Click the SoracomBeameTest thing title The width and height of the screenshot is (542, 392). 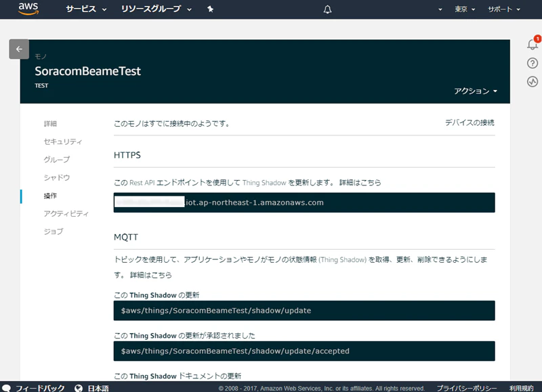[88, 71]
